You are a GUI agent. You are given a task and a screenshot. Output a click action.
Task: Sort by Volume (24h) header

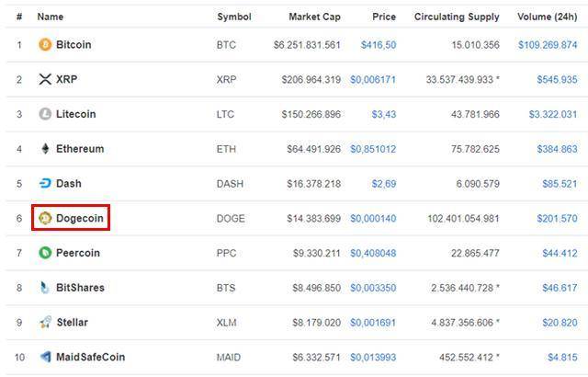click(547, 17)
